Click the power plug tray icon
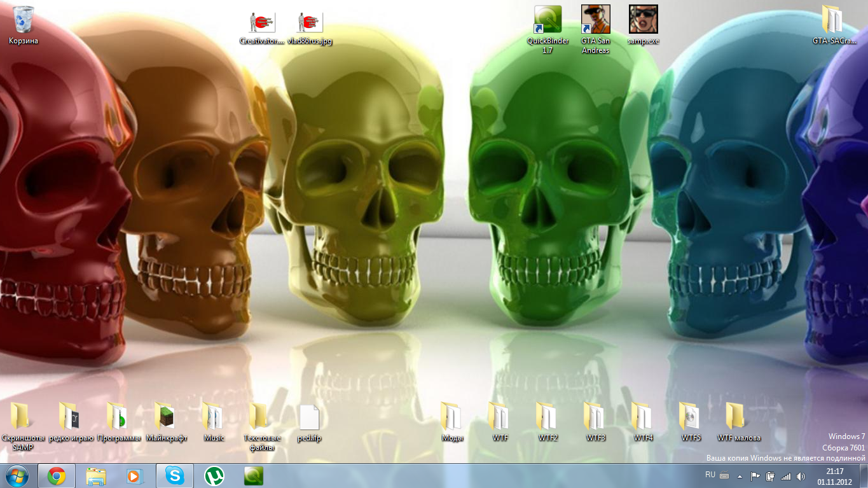The width and height of the screenshot is (868, 488). point(771,476)
